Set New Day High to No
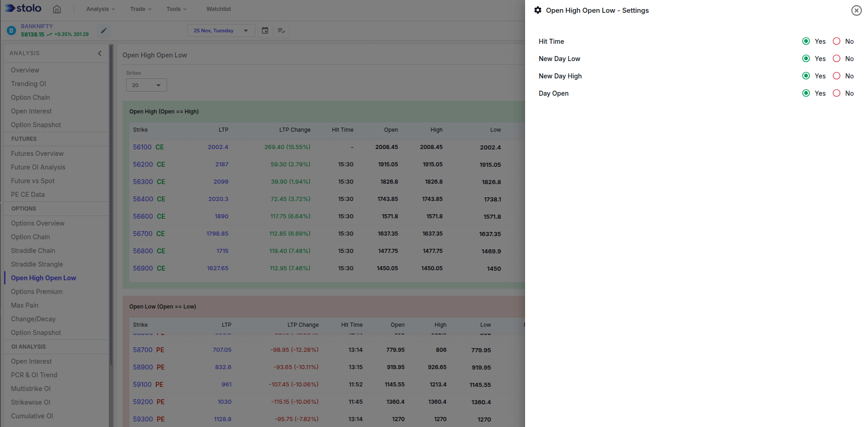The height and width of the screenshot is (427, 868). tap(837, 76)
